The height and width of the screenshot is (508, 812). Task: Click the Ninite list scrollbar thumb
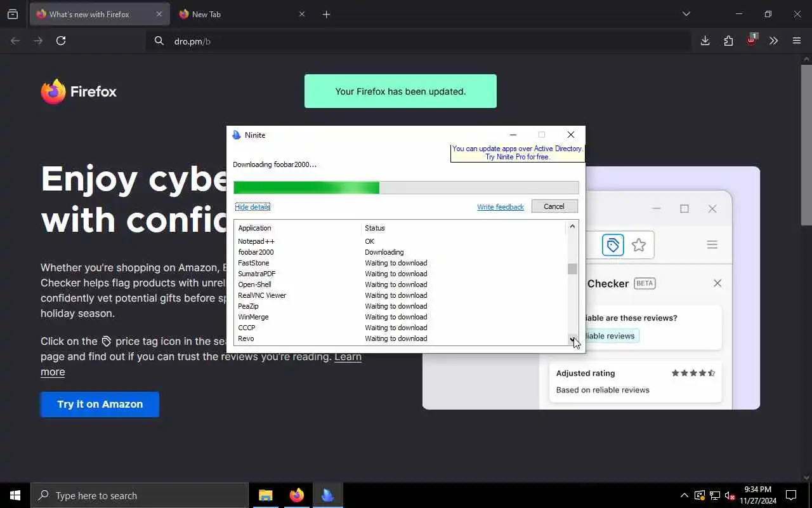click(572, 269)
